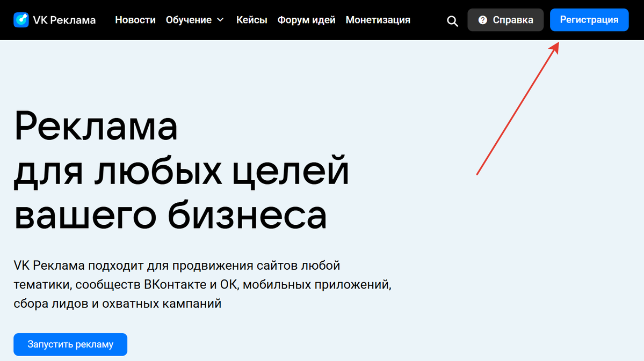This screenshot has width=644, height=361.
Task: Expand the Обучение dropdown menu
Action: 194,20
